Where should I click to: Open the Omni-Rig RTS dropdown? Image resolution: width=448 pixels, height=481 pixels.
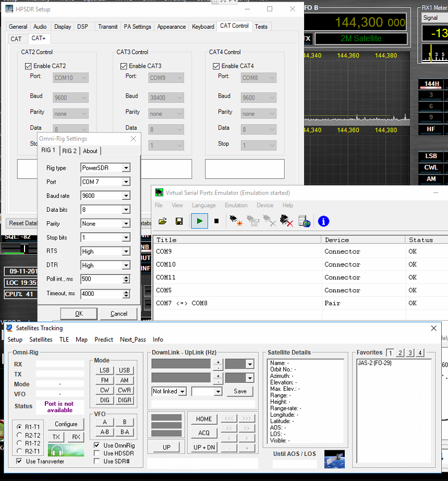126,251
